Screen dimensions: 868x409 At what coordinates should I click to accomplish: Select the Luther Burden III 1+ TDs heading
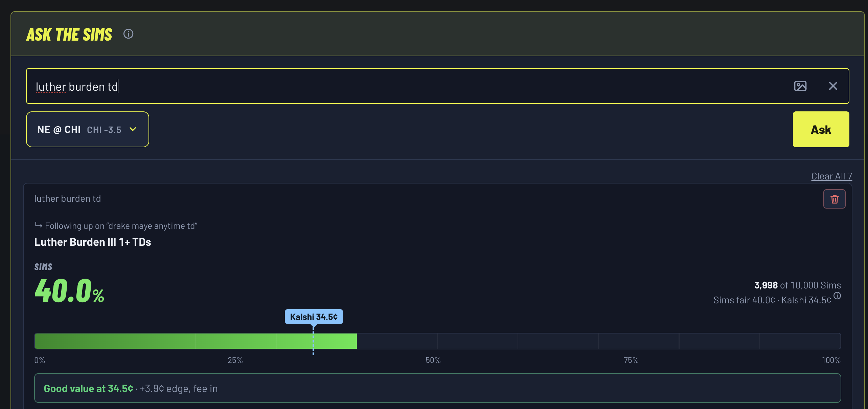click(x=93, y=242)
